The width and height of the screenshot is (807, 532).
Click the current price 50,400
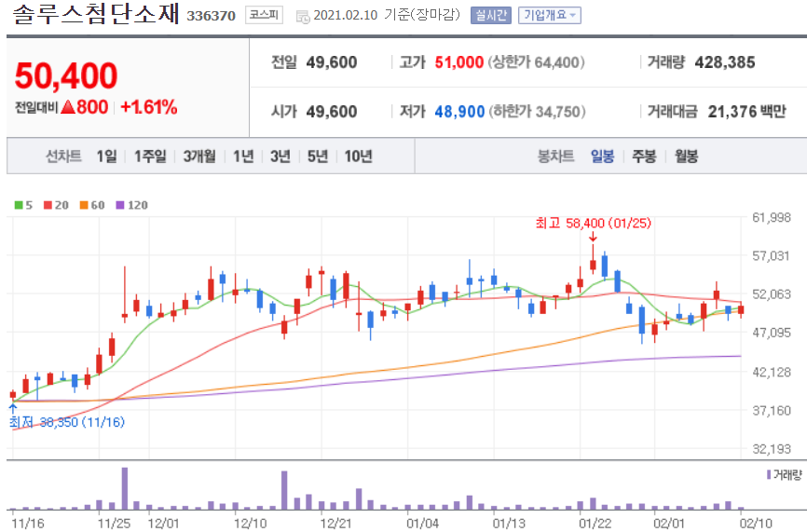tap(66, 75)
